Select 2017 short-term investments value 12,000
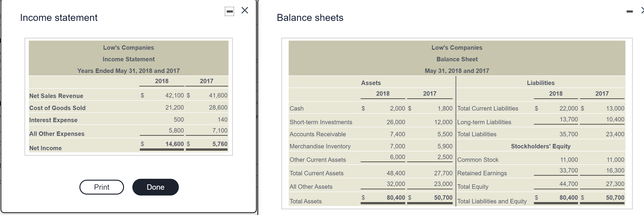This screenshot has height=215, width=644. [443, 122]
